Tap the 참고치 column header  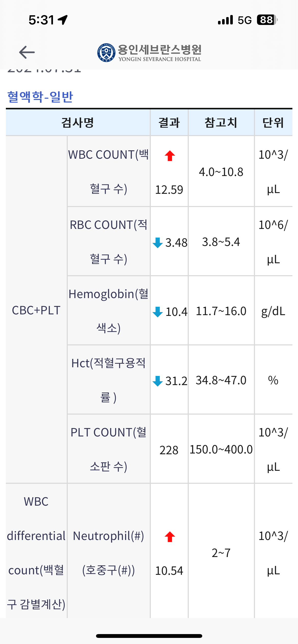click(x=221, y=123)
